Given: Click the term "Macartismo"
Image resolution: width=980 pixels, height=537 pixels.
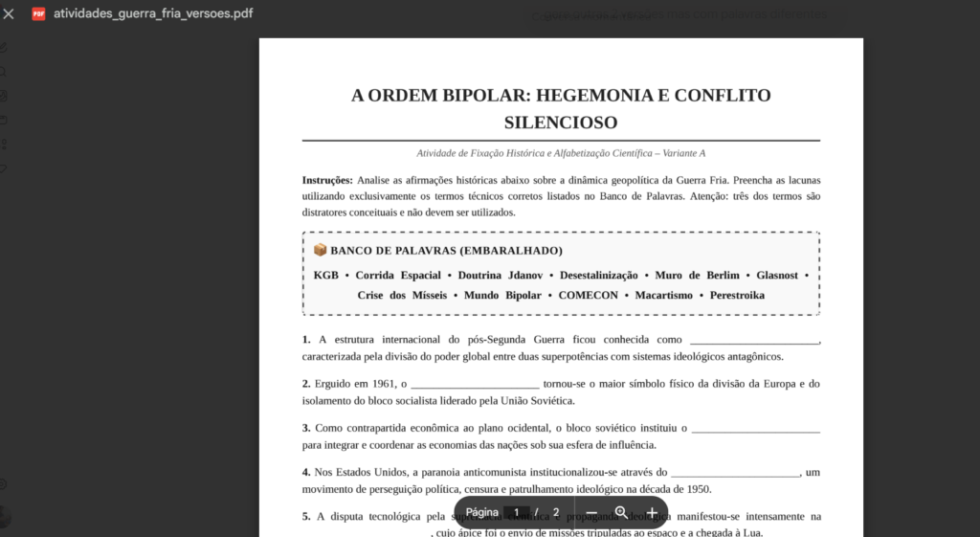Looking at the screenshot, I should coord(664,295).
